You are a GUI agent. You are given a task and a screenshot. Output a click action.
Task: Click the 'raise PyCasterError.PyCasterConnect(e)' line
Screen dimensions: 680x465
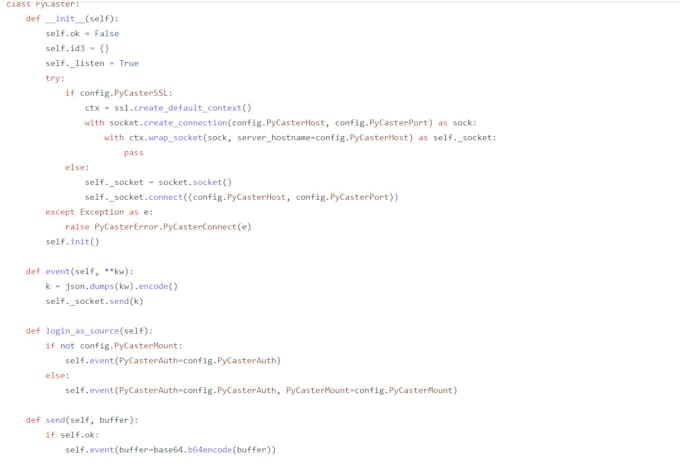pyautogui.click(x=158, y=227)
